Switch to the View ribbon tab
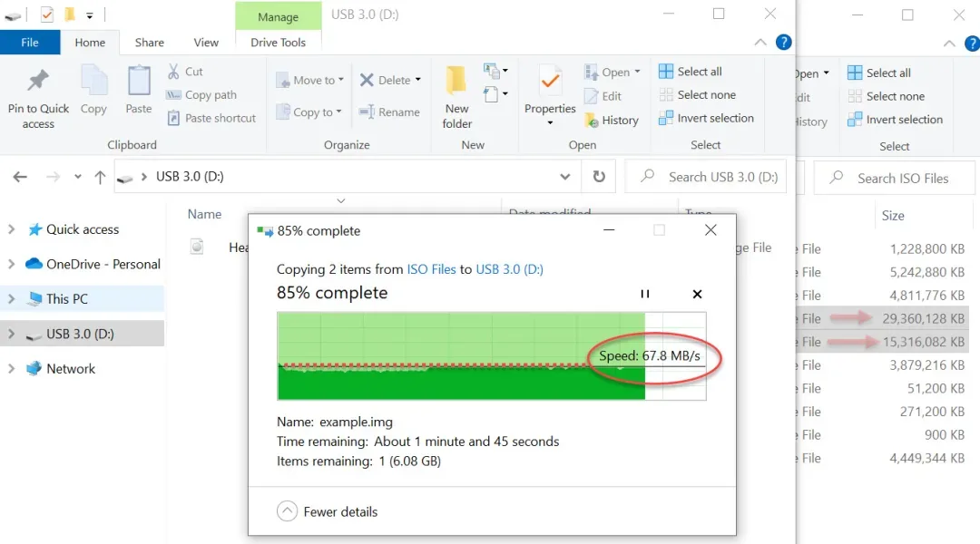 206,43
